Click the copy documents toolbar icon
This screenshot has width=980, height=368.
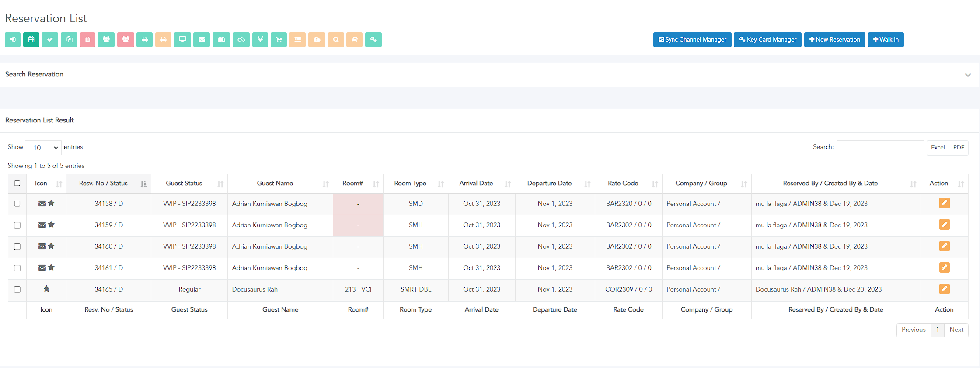69,40
